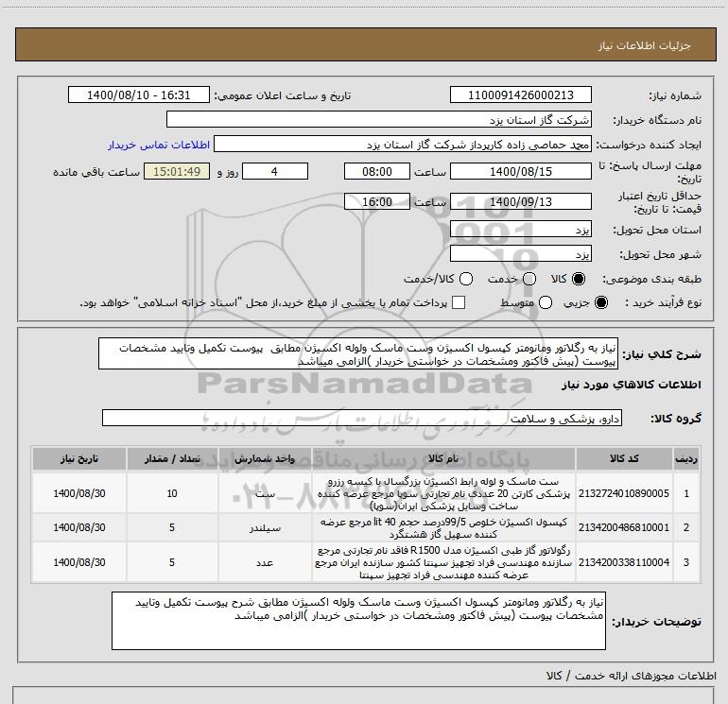728x704 pixels.
Task: Click the remaining time field 15:01:49
Action: 177,171
